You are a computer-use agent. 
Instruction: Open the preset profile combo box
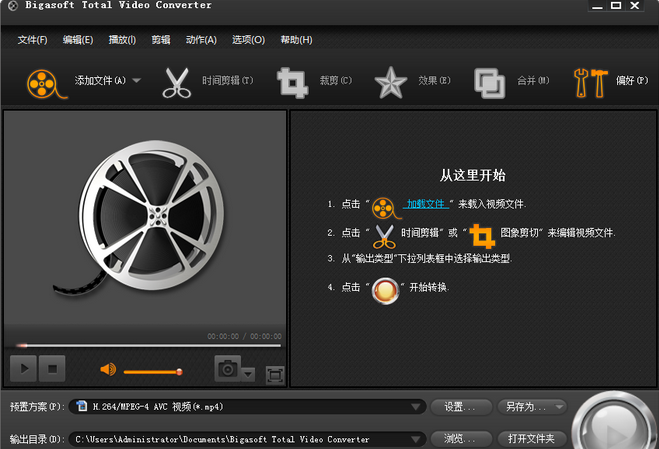point(248,407)
